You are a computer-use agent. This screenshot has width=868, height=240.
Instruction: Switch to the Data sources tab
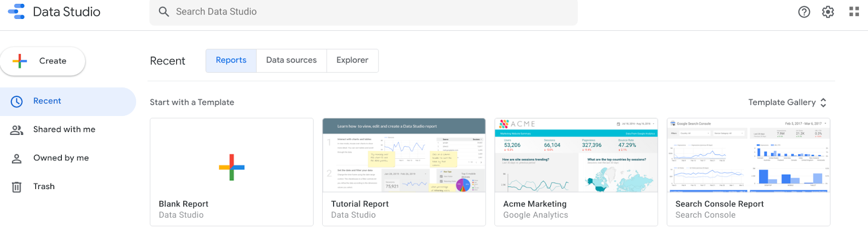coord(291,60)
